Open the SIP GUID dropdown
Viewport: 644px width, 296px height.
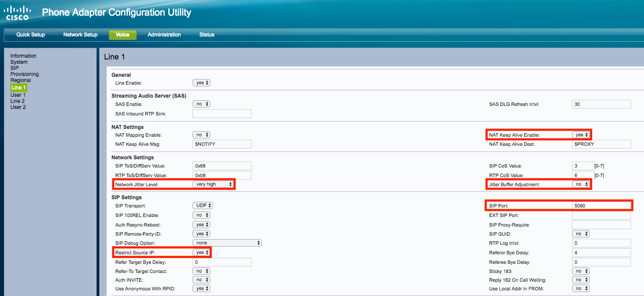[x=581, y=234]
